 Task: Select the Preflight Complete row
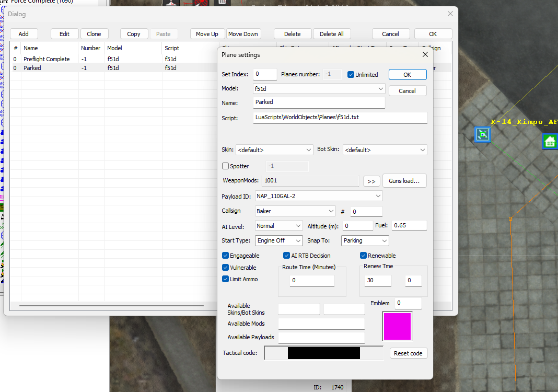pos(114,59)
